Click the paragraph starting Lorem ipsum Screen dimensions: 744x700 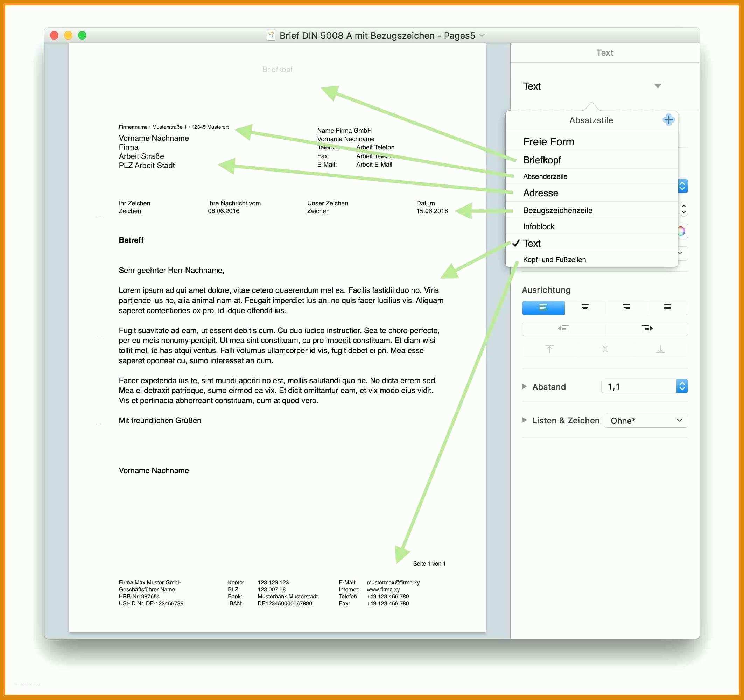tap(281, 300)
